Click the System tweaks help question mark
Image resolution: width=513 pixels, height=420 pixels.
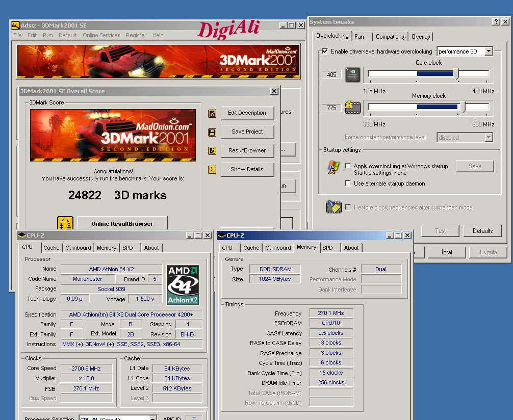tap(496, 21)
